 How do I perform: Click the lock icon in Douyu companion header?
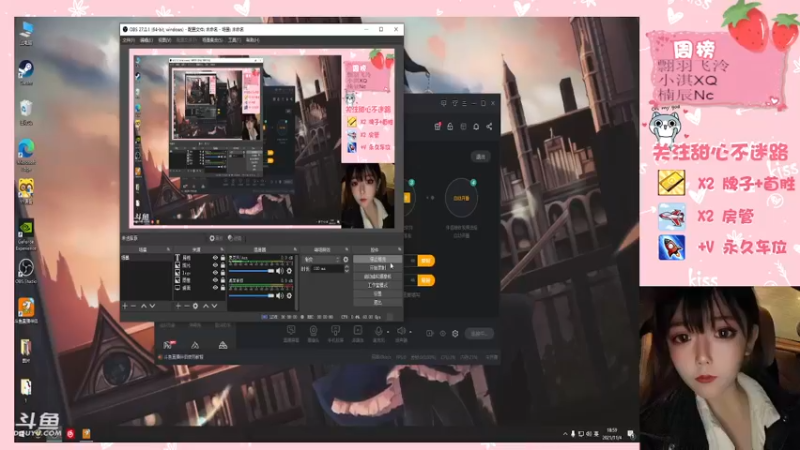[450, 126]
